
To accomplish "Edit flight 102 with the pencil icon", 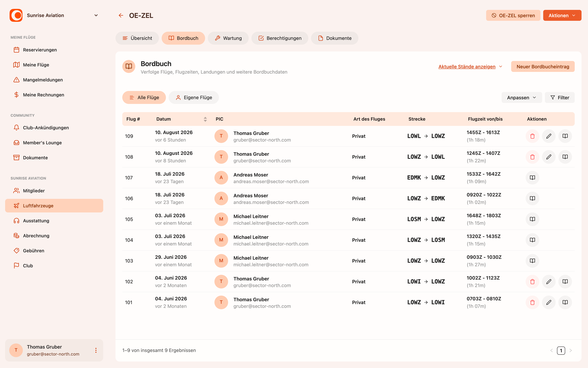I will point(549,282).
